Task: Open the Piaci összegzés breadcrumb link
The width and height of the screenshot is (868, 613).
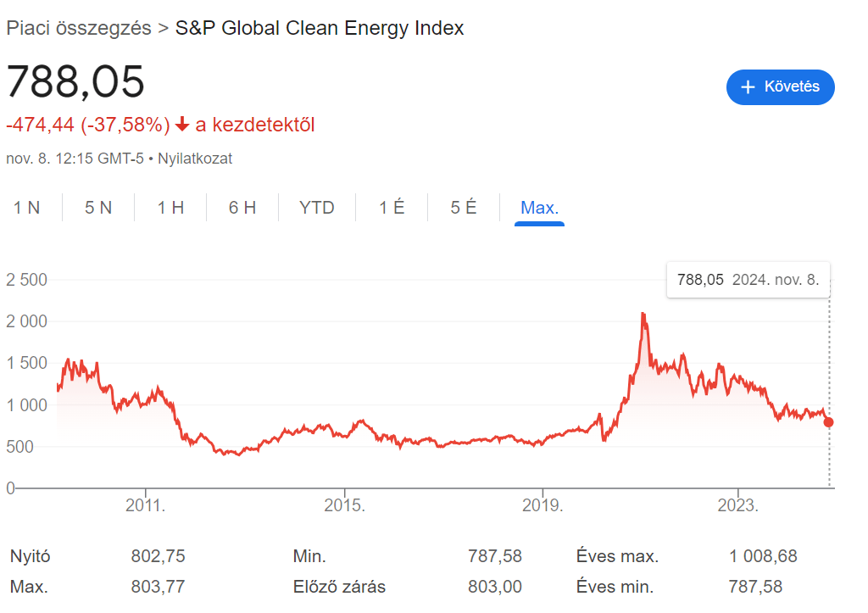Action: 76,27
